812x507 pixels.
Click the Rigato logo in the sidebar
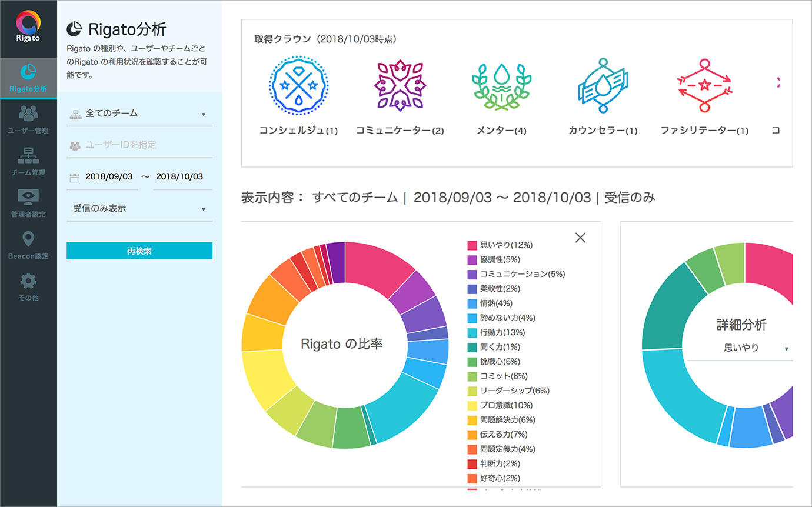click(28, 26)
